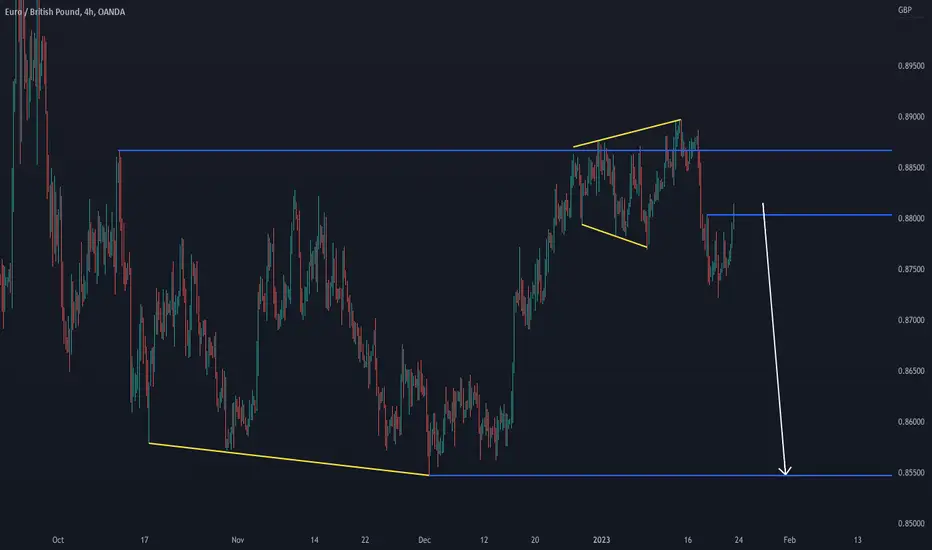Image resolution: width=932 pixels, height=550 pixels.
Task: Click the 13 date label on time axis
Action: 858,540
